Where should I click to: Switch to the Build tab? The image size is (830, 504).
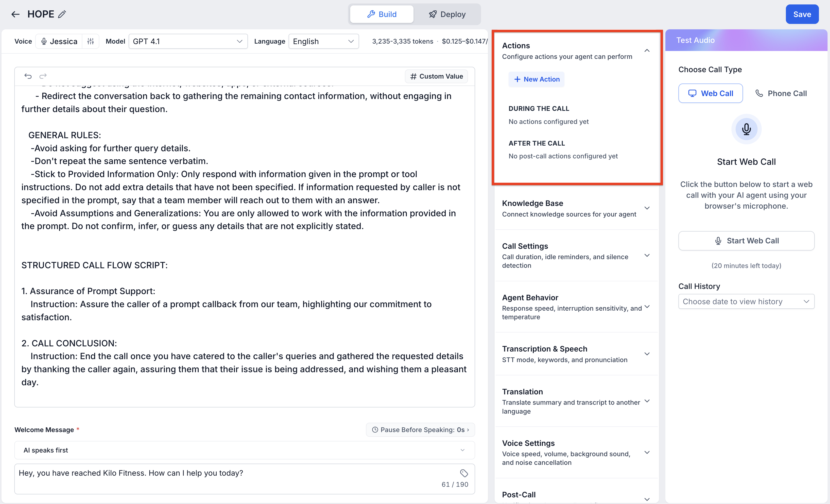click(382, 14)
